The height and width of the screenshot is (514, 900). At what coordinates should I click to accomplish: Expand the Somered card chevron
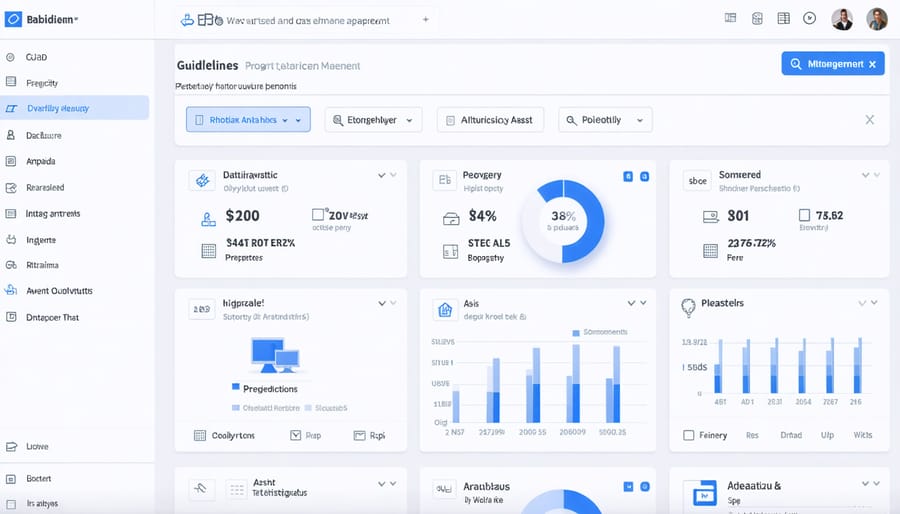click(x=866, y=175)
